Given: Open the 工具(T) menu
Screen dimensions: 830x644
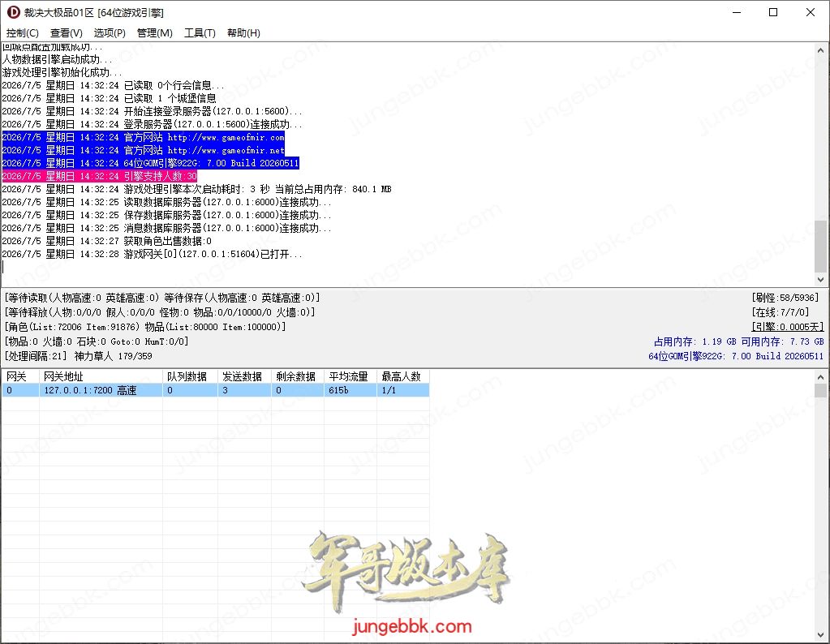Looking at the screenshot, I should [x=200, y=32].
